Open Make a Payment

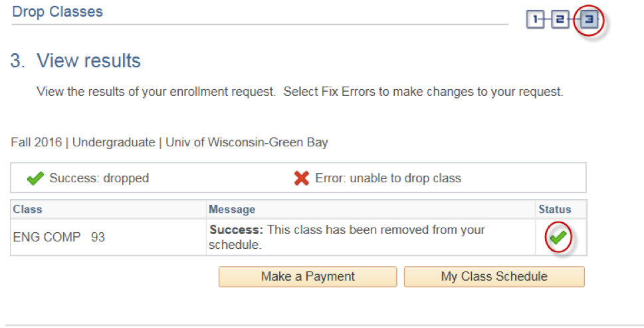[x=308, y=277]
